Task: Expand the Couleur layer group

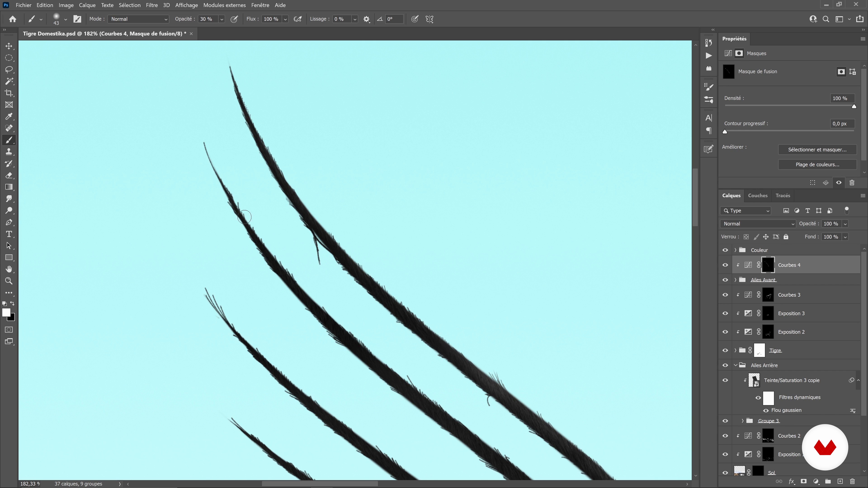Action: 735,250
